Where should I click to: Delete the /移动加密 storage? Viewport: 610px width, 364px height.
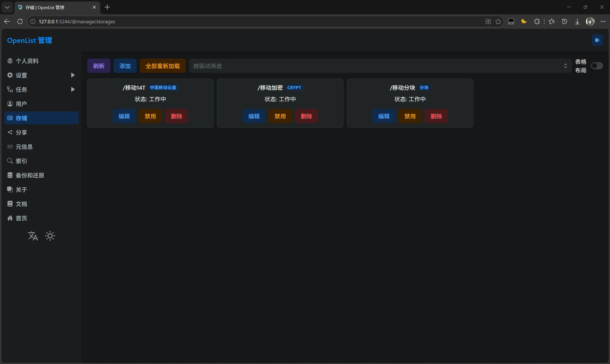[306, 116]
